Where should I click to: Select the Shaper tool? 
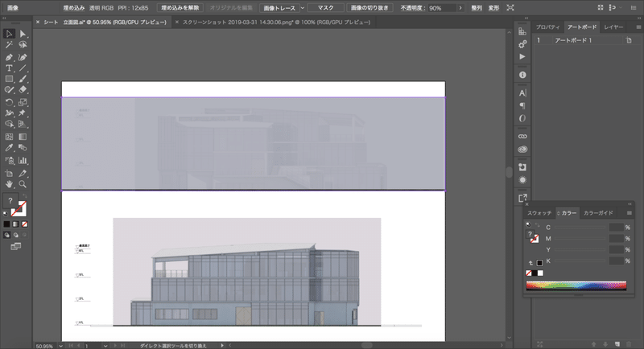point(9,90)
